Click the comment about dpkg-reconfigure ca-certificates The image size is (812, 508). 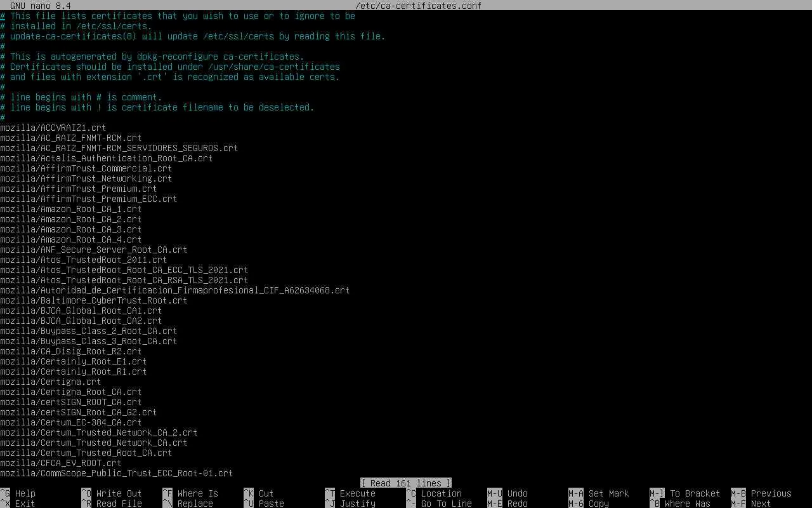pos(152,57)
